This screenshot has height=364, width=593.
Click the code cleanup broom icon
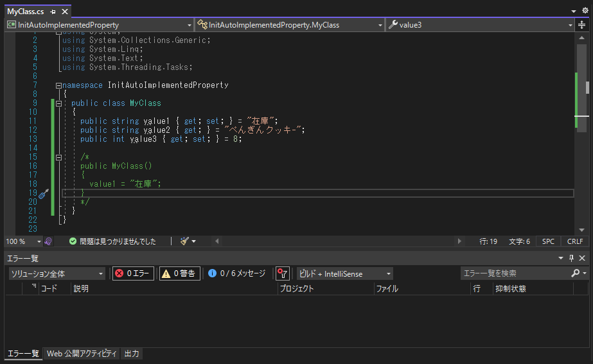[184, 241]
